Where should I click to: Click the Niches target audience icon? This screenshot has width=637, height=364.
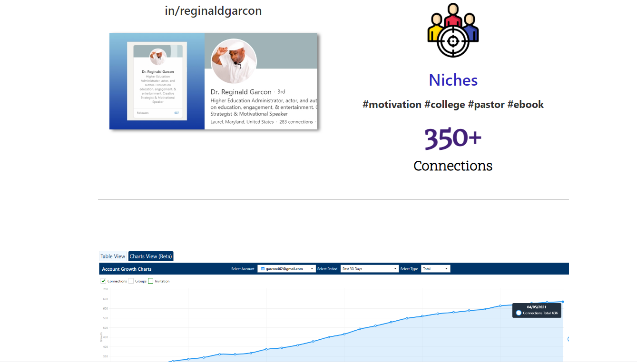pyautogui.click(x=453, y=30)
